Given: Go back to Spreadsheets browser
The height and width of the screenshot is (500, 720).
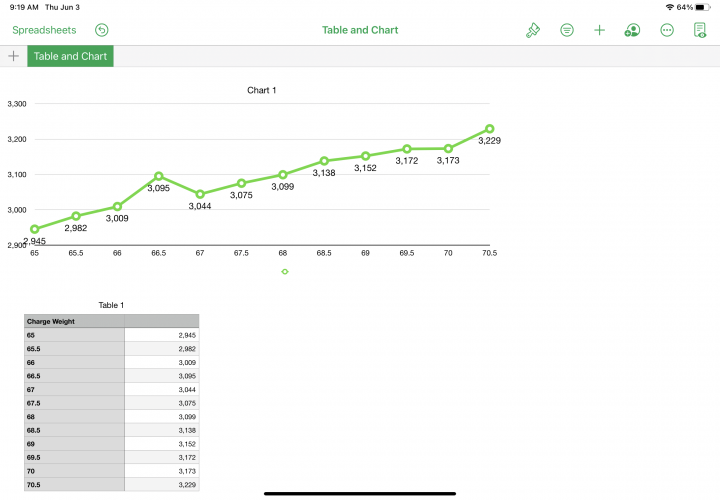Looking at the screenshot, I should click(x=44, y=30).
